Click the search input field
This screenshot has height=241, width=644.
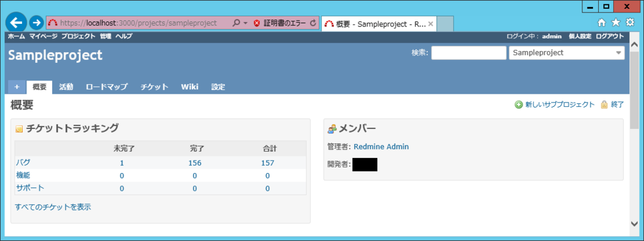click(x=469, y=53)
